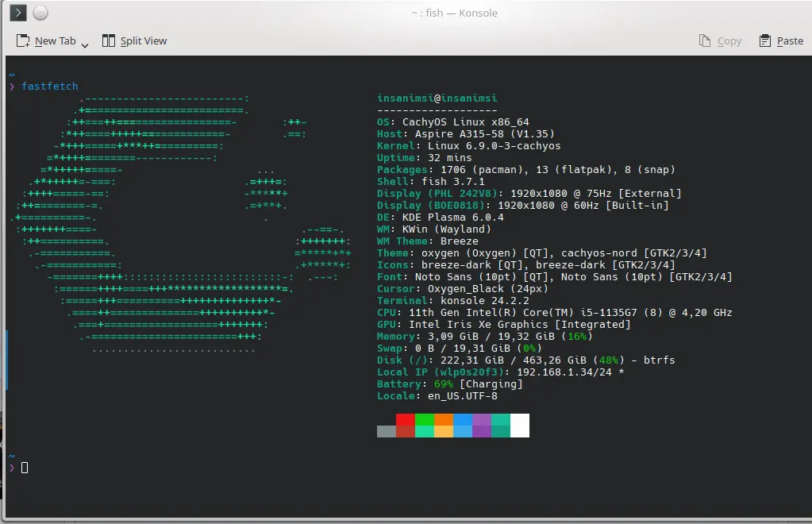Click the CPU line i5-1135G7

point(555,312)
